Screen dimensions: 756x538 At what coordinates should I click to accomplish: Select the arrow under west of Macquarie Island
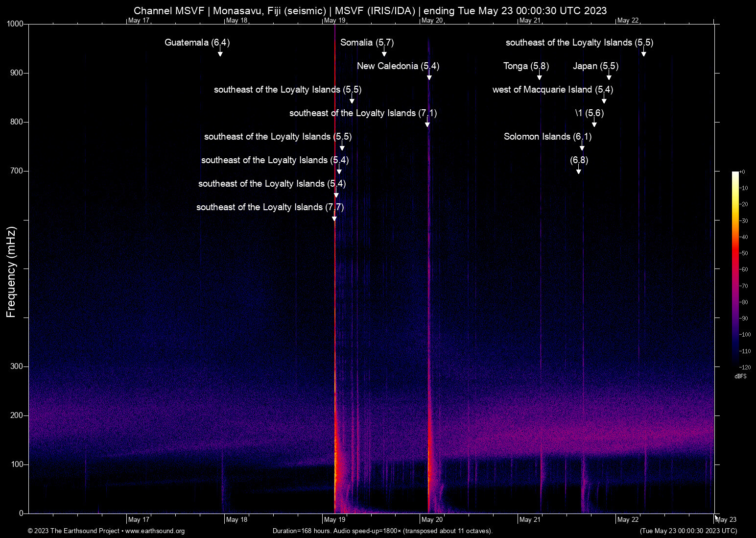[604, 100]
